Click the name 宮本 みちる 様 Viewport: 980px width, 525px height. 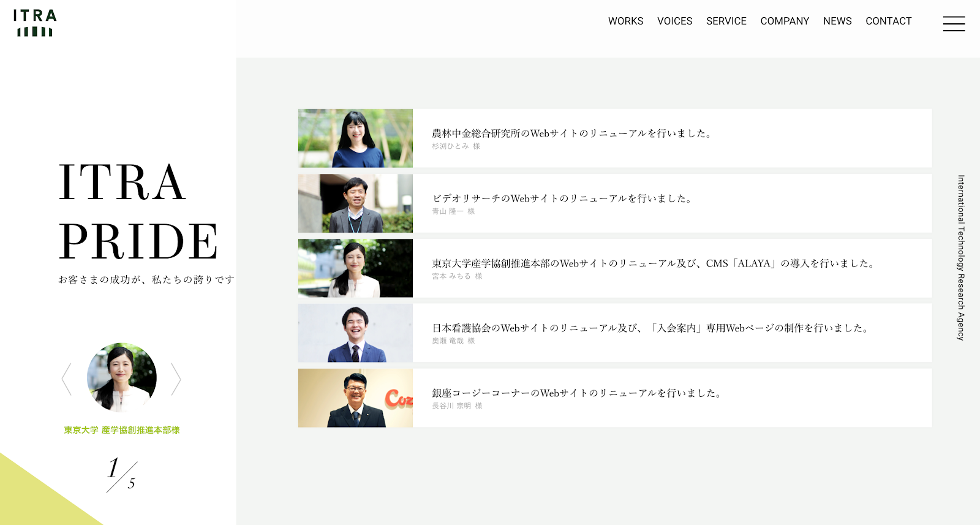(457, 276)
